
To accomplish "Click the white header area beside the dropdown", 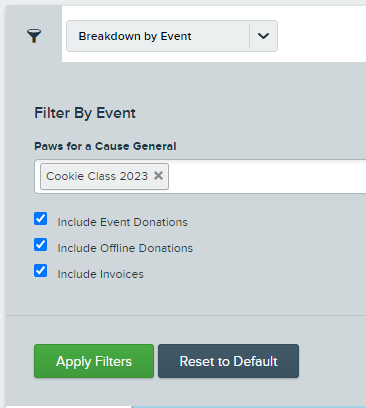I will [x=322, y=35].
